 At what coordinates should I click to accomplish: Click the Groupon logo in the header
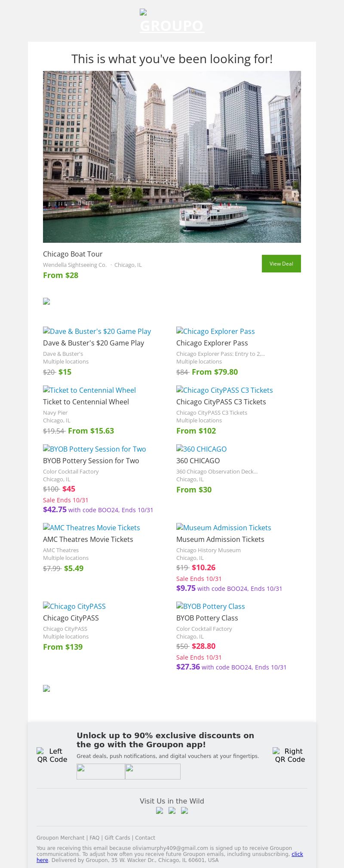[172, 22]
